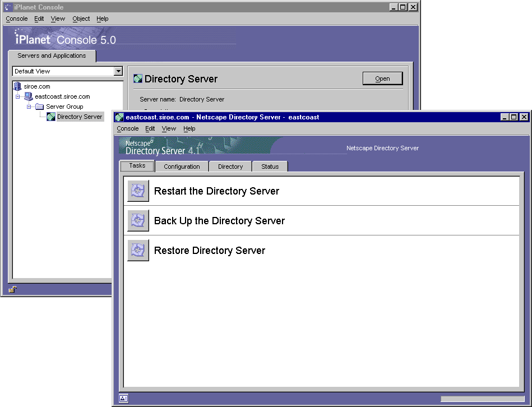
Task: Click the Server Group folder icon
Action: 40,107
